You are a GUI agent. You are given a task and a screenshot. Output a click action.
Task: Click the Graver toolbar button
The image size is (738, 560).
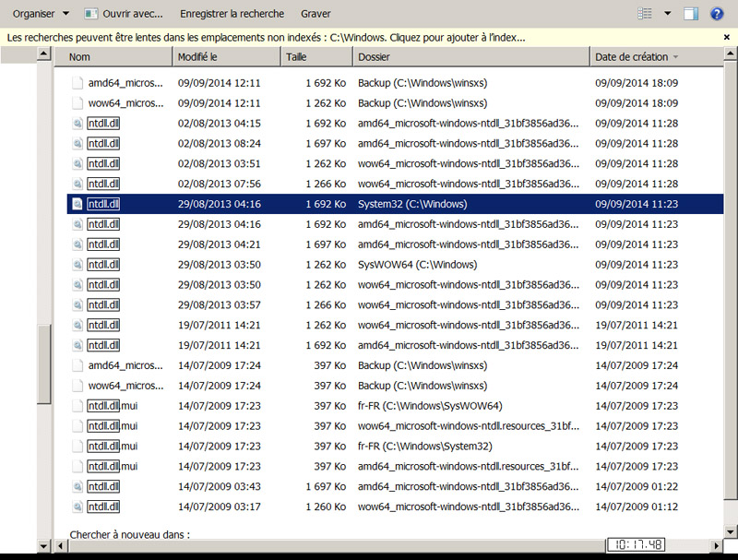[315, 14]
